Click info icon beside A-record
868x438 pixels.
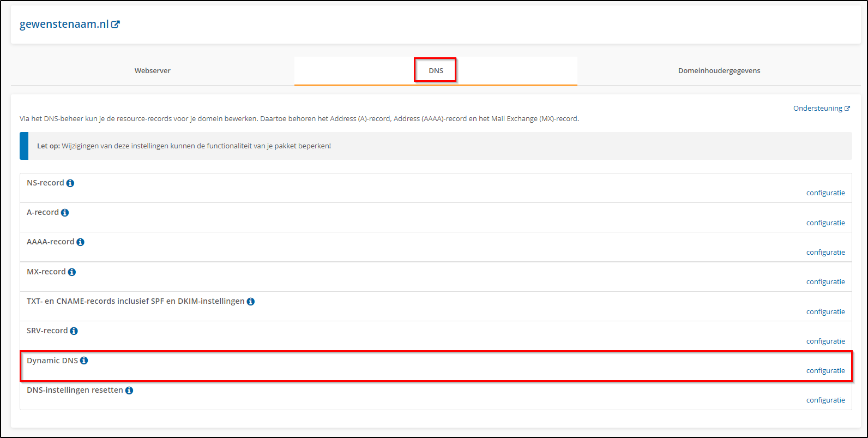click(65, 213)
